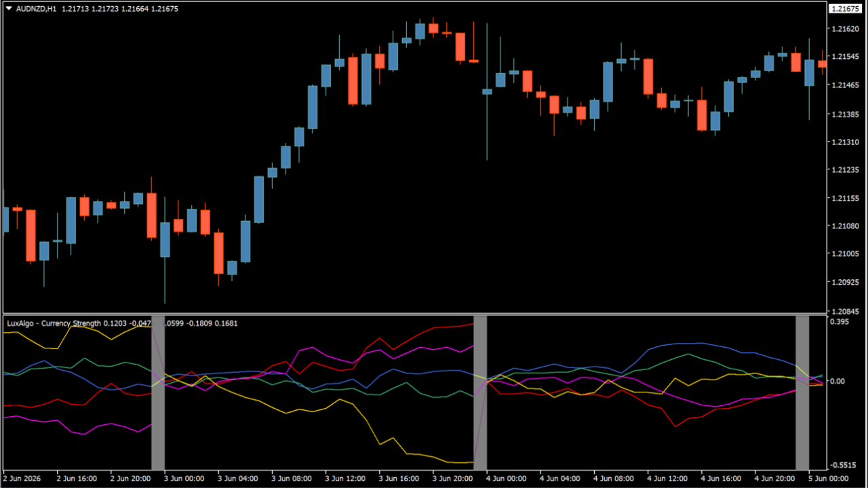Select the gray session bar before 3 Jun 00:00
This screenshot has width=868, height=488.
point(158,393)
